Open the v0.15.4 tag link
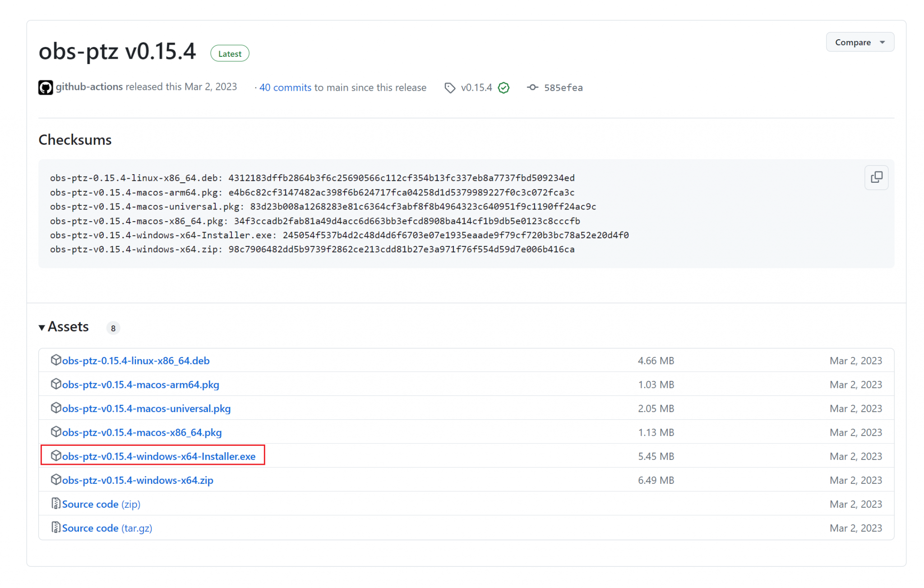Image resolution: width=924 pixels, height=588 pixels. point(476,88)
